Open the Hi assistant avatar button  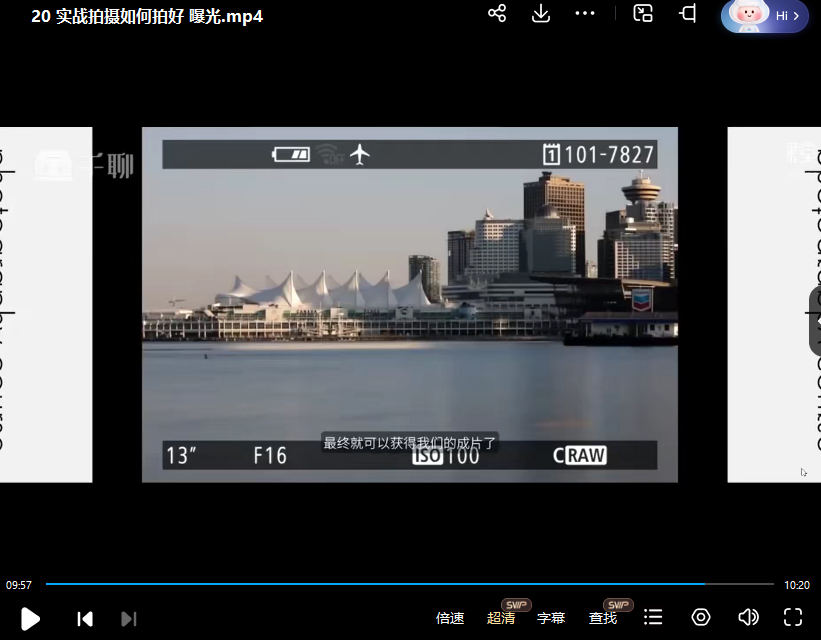point(765,16)
